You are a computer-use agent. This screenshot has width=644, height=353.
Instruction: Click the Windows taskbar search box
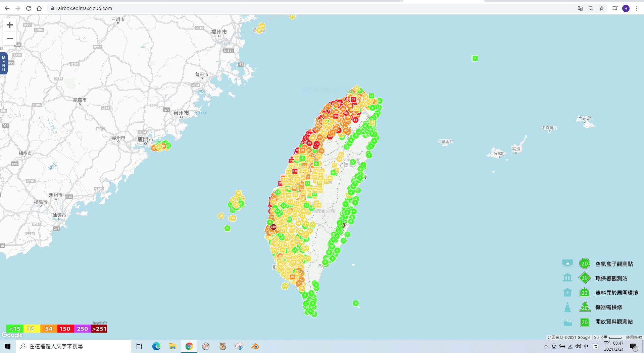(x=73, y=346)
